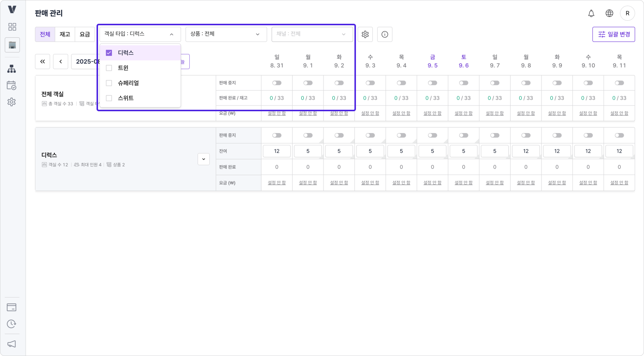644x356 pixels.
Task: Toggle 디럭스 판매 중지 for 9. 6
Action: (463, 135)
